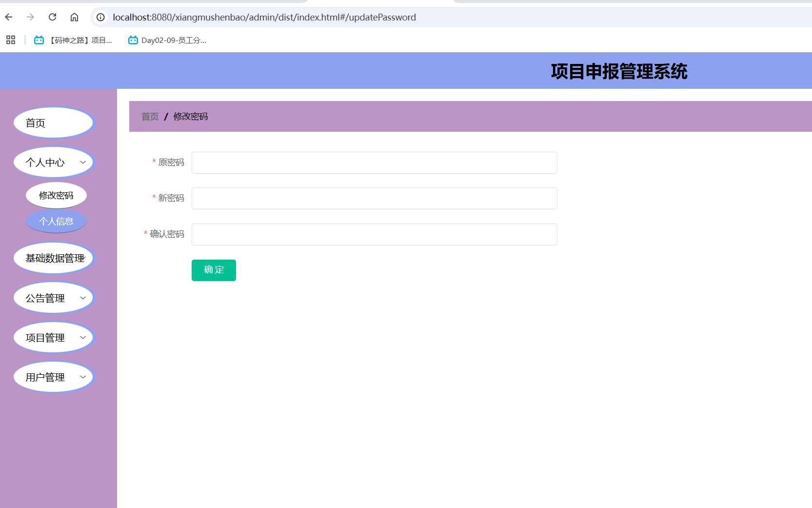
Task: Open the 个人信息 submenu item
Action: (56, 222)
